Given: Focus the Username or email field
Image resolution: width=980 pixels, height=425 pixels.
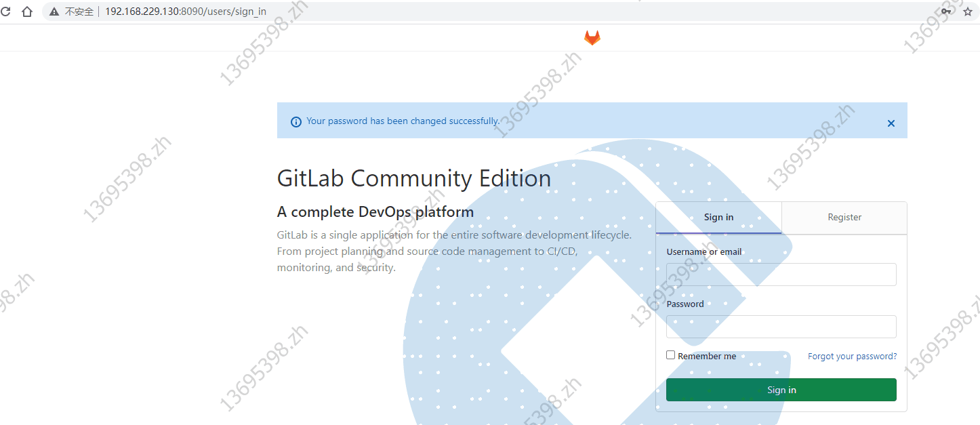Looking at the screenshot, I should tap(781, 275).
